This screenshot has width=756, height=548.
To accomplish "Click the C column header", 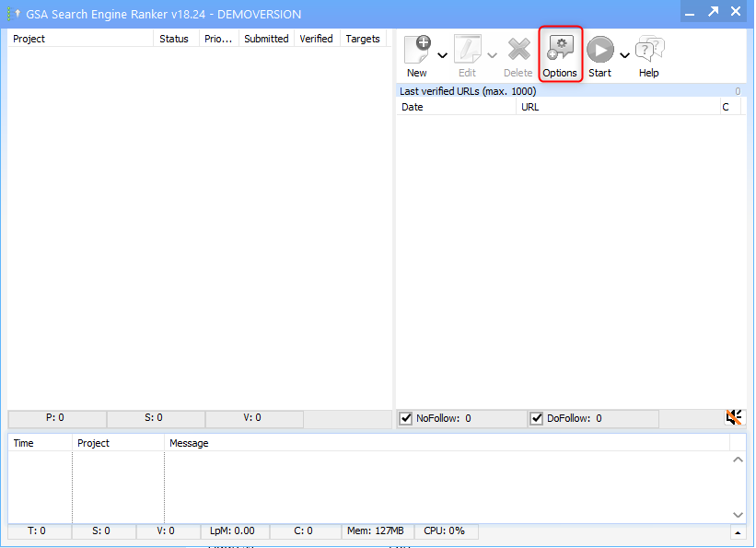I will click(x=730, y=107).
